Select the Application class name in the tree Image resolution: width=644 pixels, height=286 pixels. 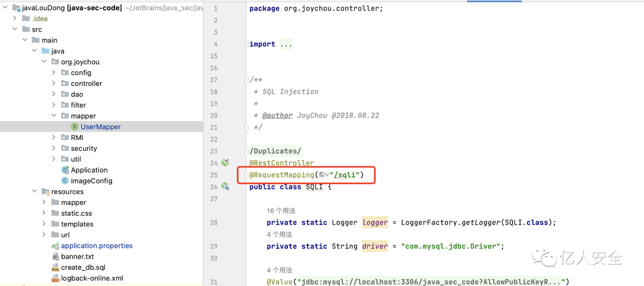tap(89, 170)
